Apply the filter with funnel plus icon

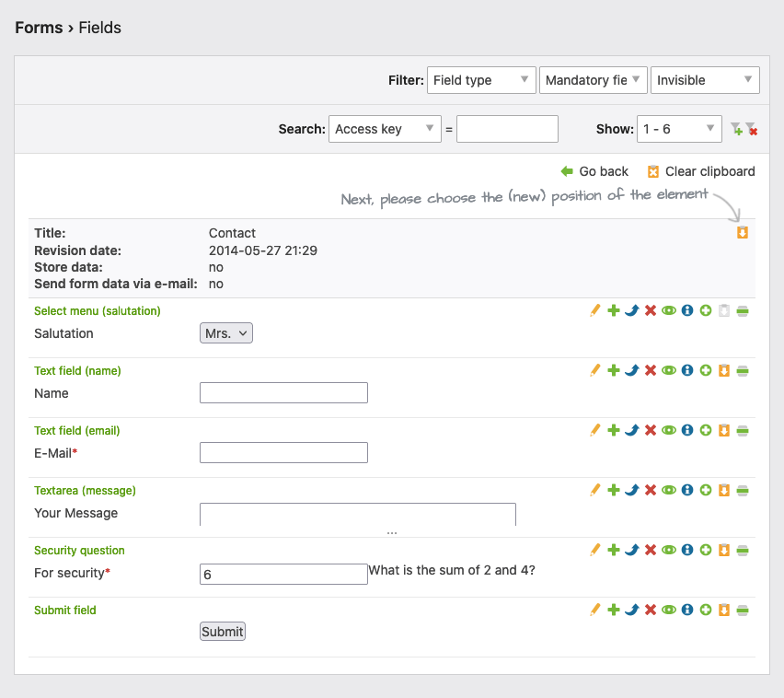pos(736,129)
